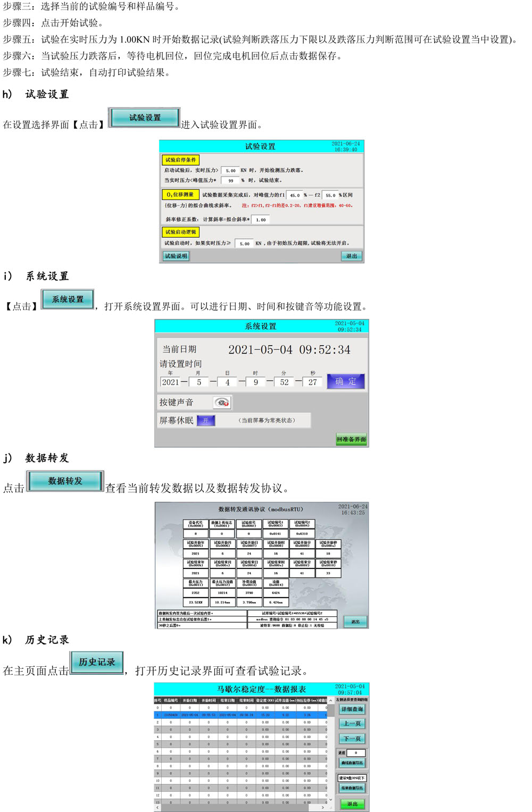Click the 数据转发 button in the instructions

point(65,481)
